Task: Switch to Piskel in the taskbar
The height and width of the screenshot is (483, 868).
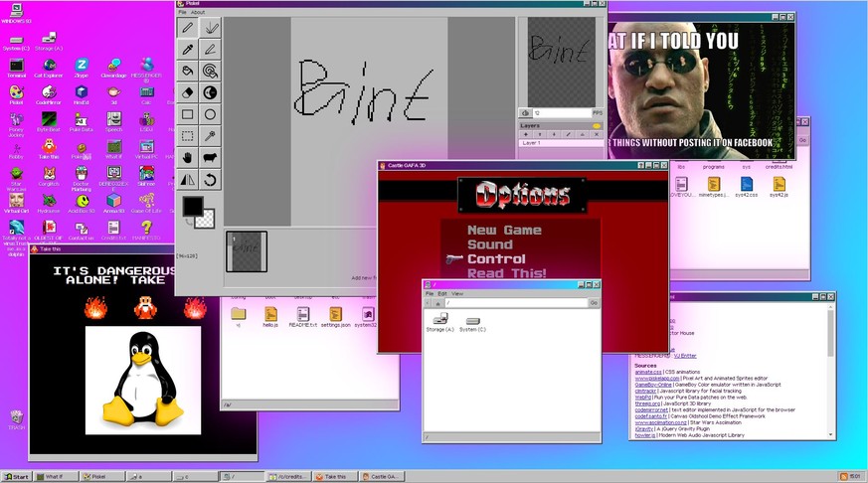Action: pos(102,476)
